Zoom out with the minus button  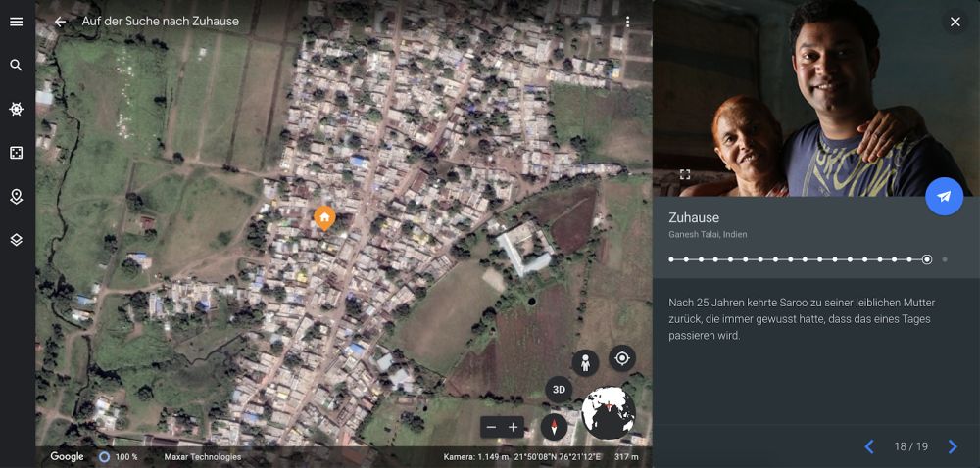[x=491, y=428]
